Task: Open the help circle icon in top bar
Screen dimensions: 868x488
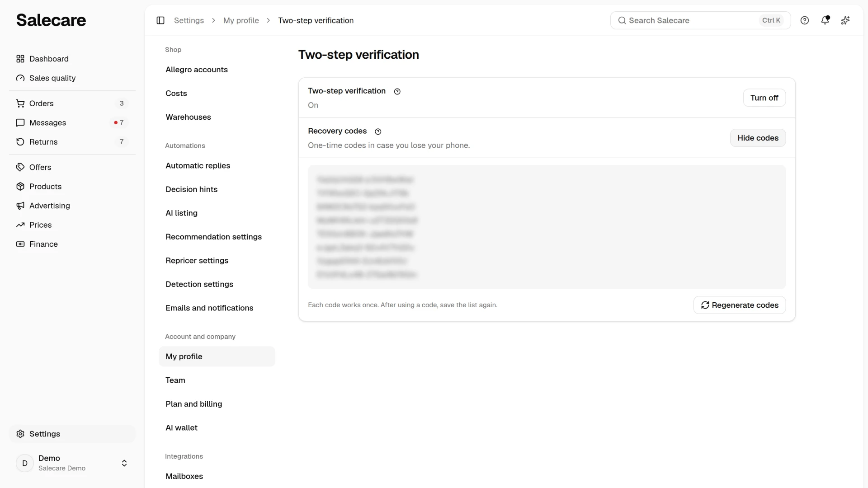Action: [x=805, y=20]
